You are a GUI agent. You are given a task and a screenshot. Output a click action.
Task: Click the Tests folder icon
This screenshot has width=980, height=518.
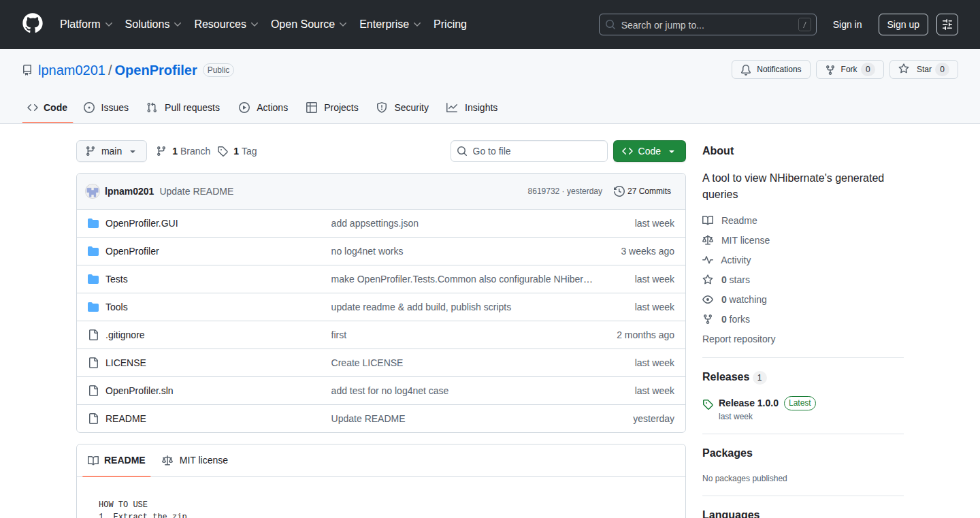point(93,279)
